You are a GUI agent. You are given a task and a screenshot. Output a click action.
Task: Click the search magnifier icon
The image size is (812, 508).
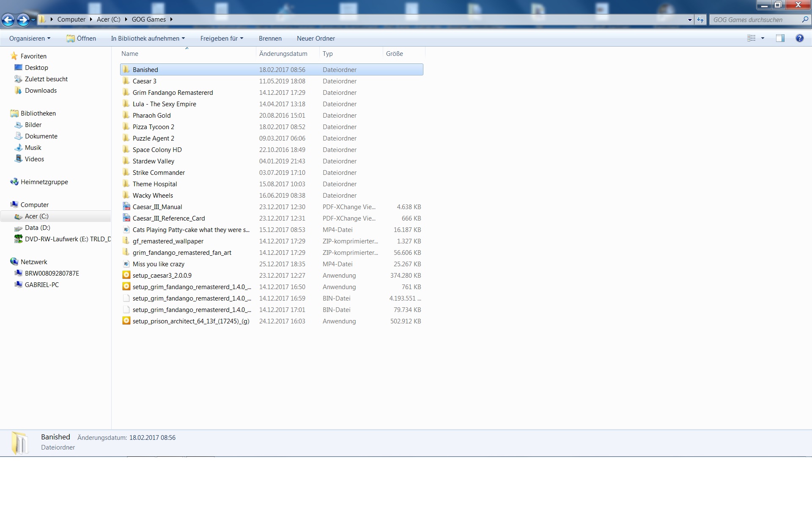pyautogui.click(x=805, y=19)
